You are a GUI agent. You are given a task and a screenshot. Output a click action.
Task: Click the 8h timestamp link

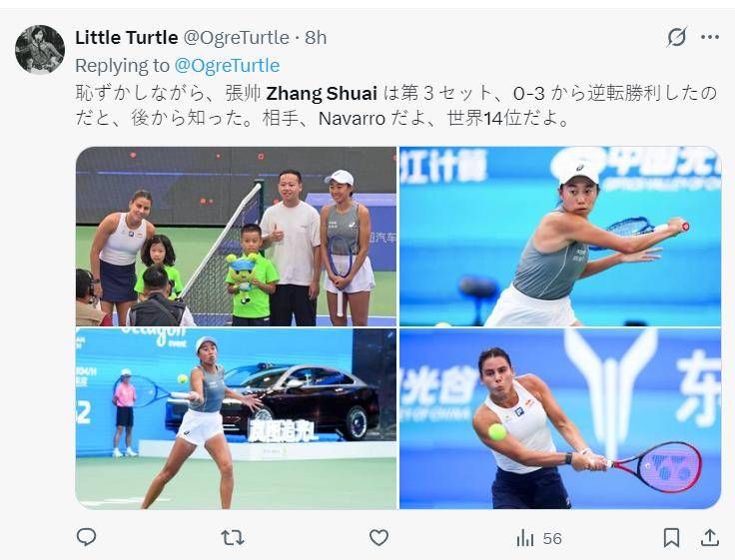[x=316, y=38]
